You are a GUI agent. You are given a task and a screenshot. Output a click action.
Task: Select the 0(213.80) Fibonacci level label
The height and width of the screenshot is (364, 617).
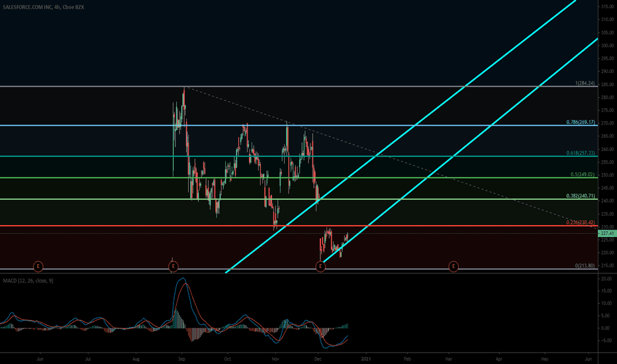[x=585, y=265]
